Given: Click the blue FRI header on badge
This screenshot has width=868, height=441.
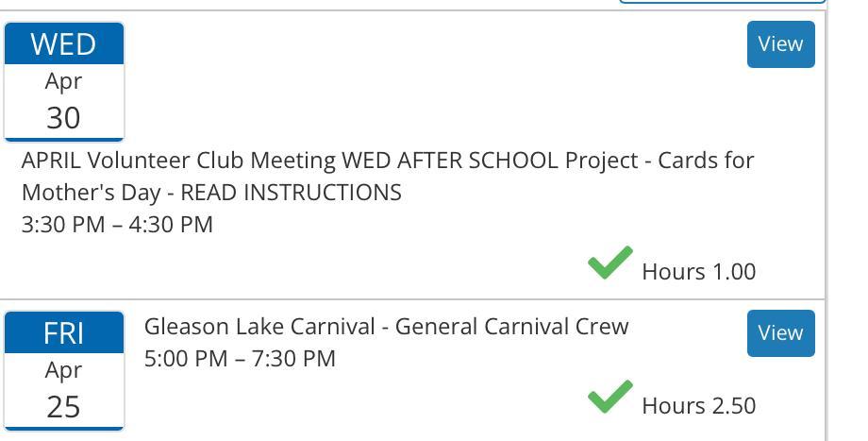Looking at the screenshot, I should coord(64,333).
